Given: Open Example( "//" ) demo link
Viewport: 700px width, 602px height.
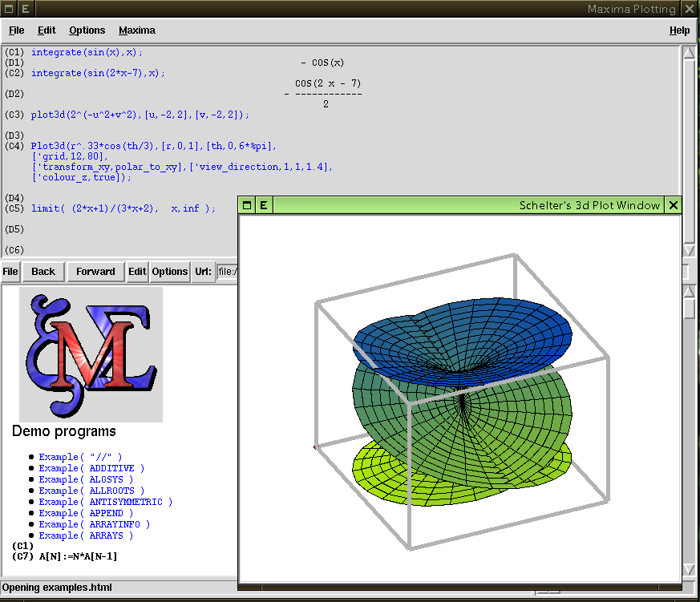Looking at the screenshot, I should 80,457.
